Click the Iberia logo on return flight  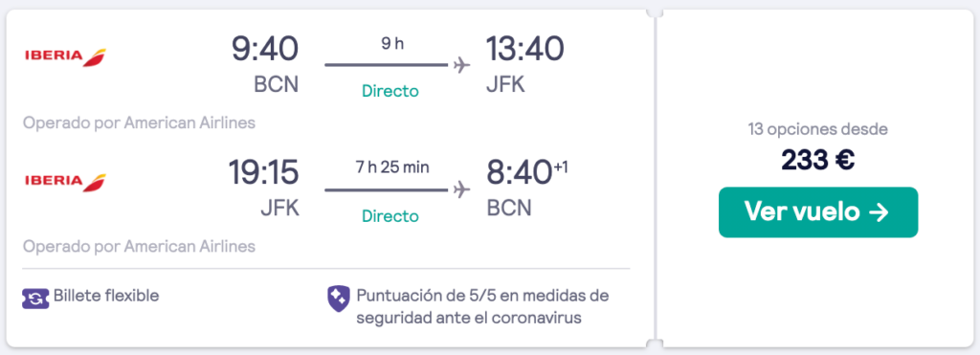point(65,181)
